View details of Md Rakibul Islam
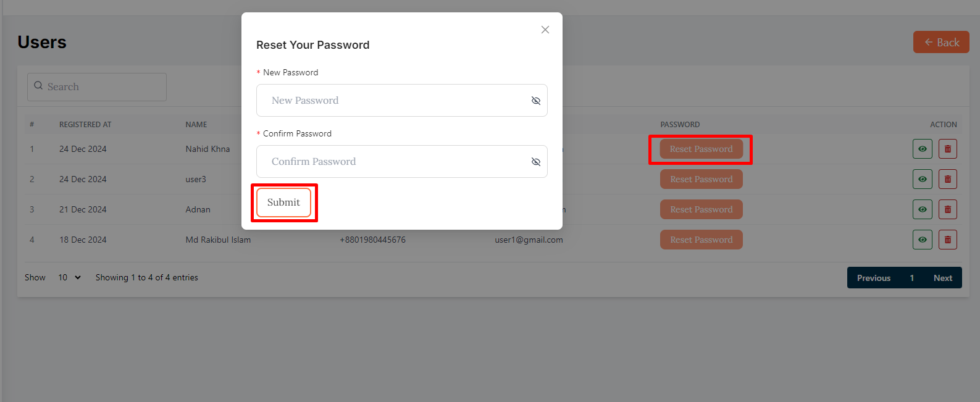 [x=922, y=240]
